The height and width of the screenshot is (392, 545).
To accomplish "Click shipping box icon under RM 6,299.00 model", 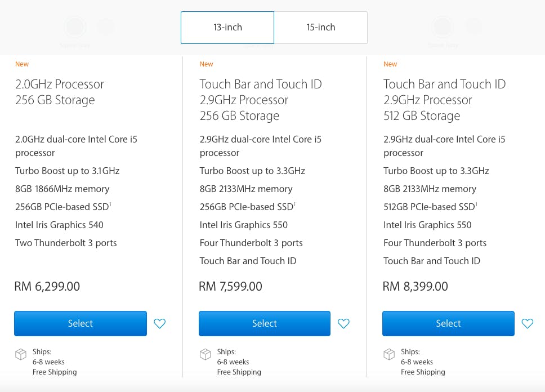I will coord(21,354).
